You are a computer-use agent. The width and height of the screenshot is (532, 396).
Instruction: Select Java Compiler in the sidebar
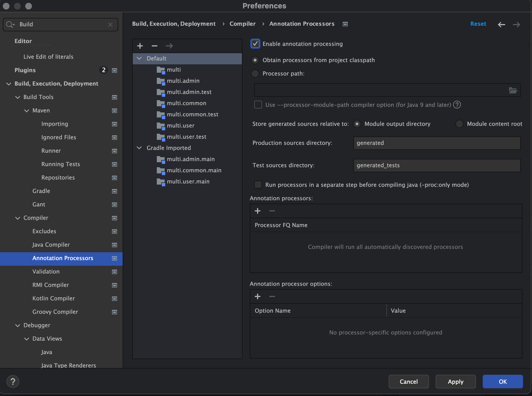click(51, 245)
